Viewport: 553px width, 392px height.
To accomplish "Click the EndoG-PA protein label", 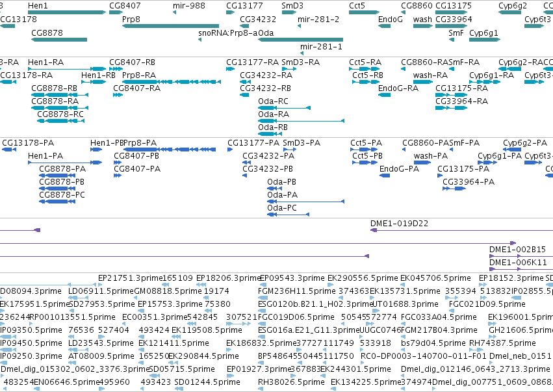I will click(399, 169).
